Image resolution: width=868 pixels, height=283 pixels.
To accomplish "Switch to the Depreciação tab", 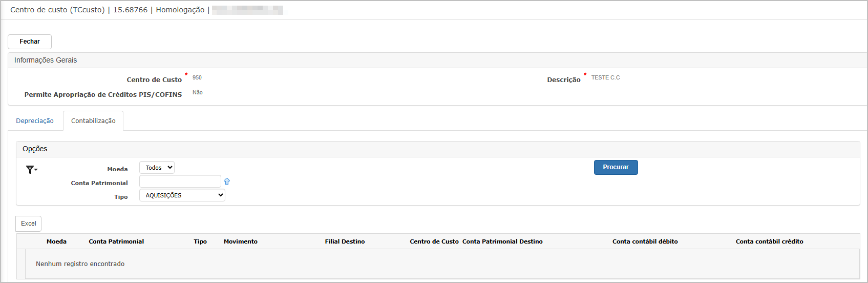I will pyautogui.click(x=35, y=121).
